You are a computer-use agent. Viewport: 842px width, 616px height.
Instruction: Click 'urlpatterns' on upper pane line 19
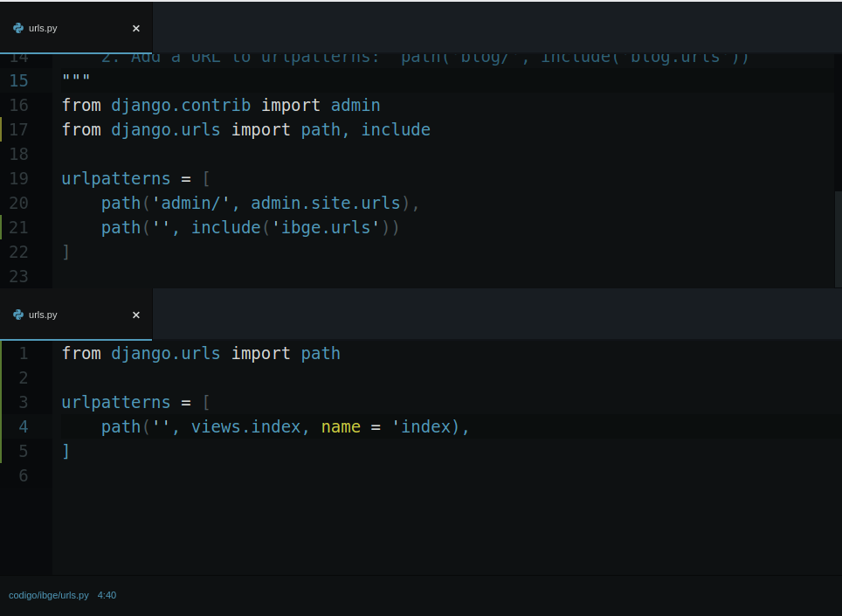tap(116, 179)
